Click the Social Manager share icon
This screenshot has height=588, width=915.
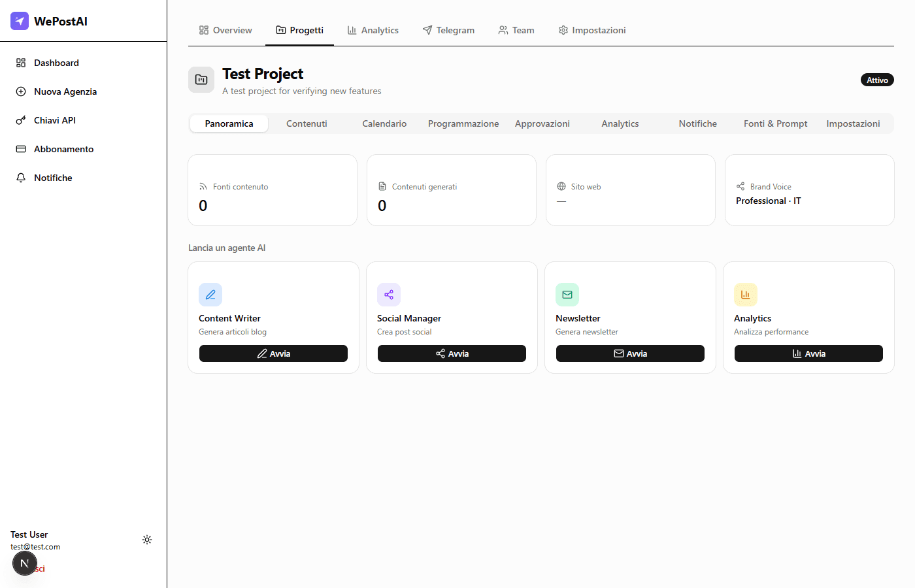[x=389, y=295]
